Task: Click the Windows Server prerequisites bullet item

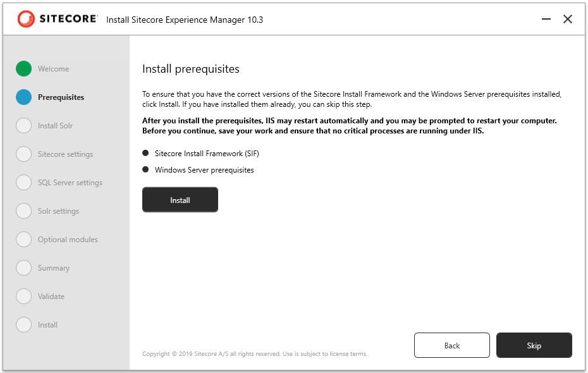Action: (x=204, y=170)
